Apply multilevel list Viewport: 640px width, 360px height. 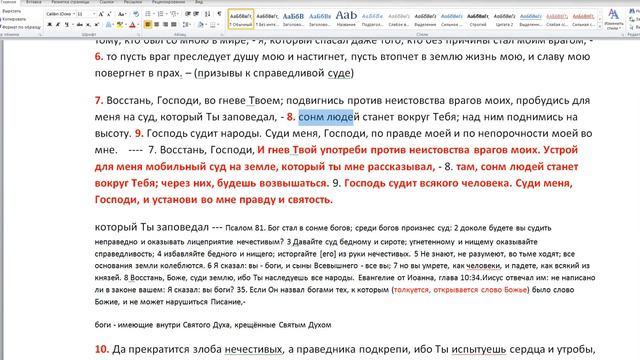(173, 14)
